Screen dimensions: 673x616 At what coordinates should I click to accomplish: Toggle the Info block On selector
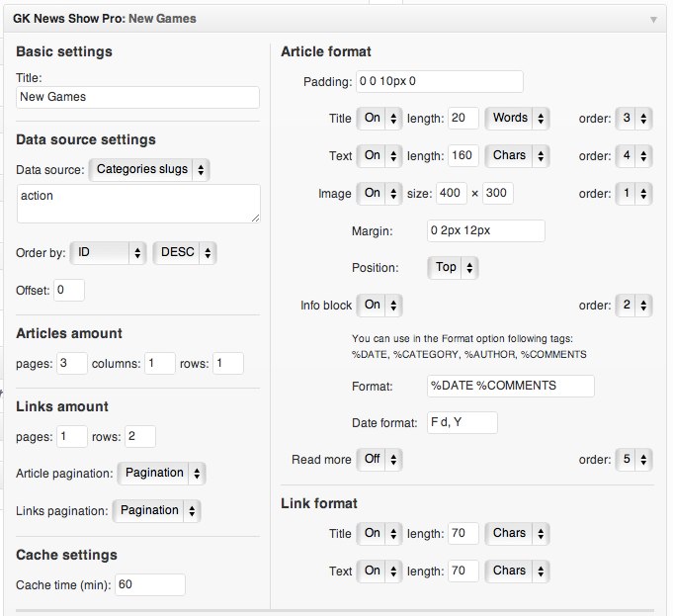click(379, 306)
